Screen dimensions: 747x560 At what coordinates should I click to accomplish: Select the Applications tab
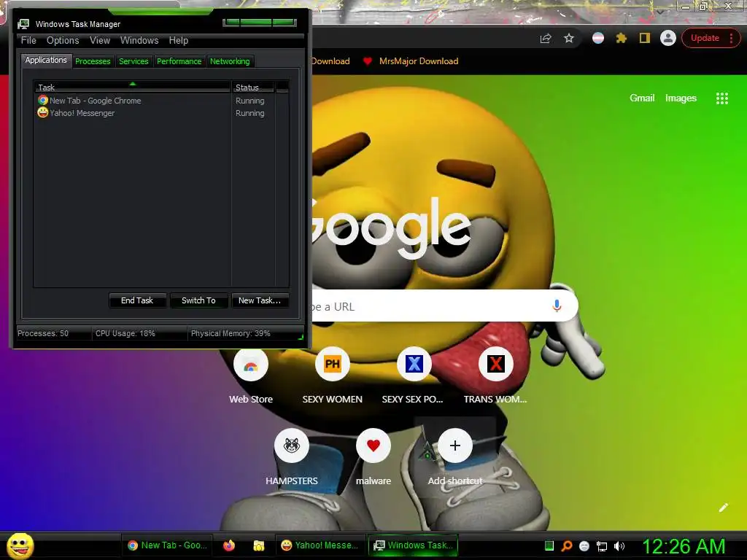click(46, 60)
